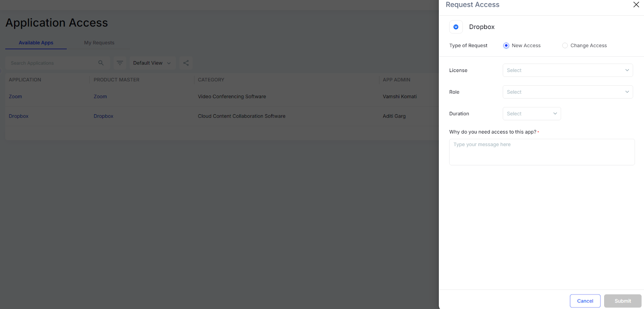Click the share view icon
This screenshot has width=644, height=309.
point(186,63)
